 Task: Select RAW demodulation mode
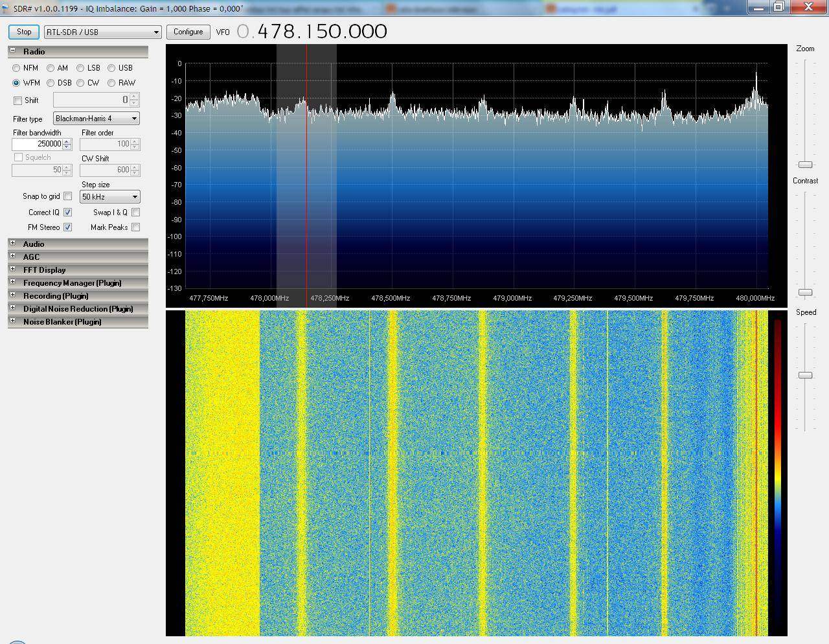coord(111,83)
